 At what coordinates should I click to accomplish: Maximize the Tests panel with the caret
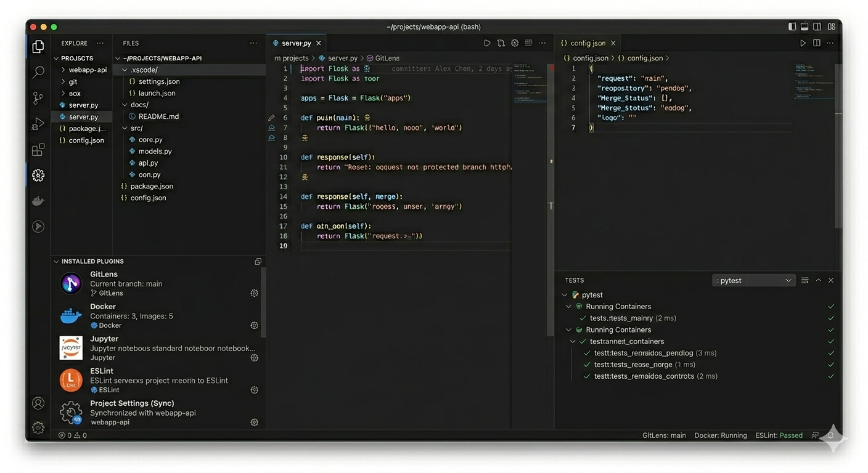(818, 280)
